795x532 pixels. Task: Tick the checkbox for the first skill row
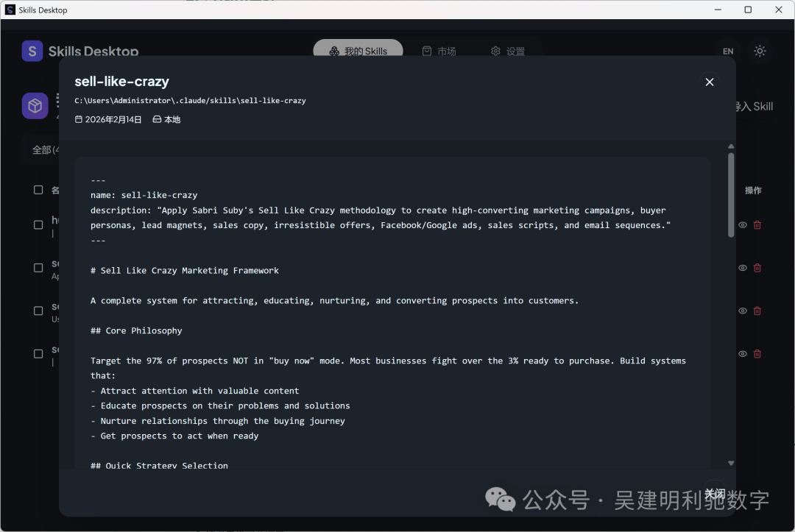pyautogui.click(x=38, y=224)
